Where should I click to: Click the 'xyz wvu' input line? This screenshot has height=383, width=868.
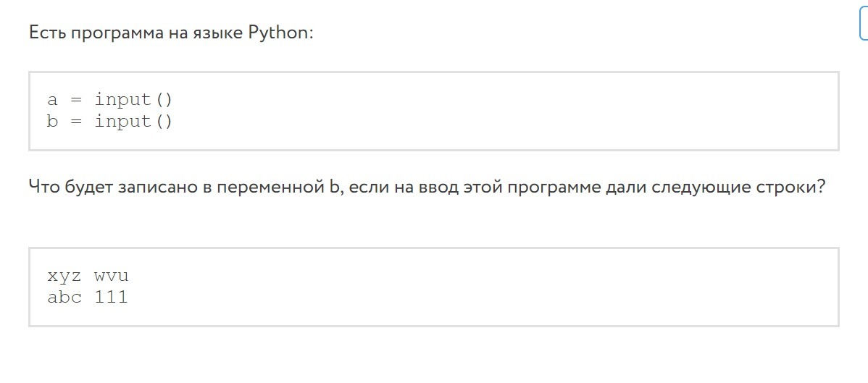pyautogui.click(x=88, y=276)
